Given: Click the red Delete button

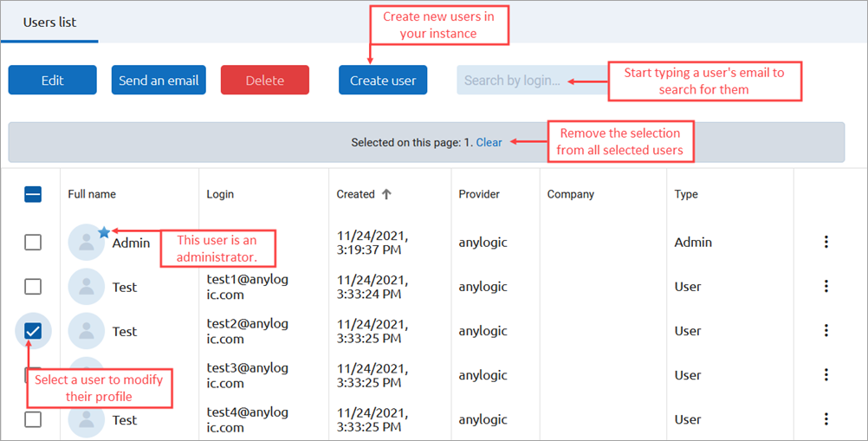Looking at the screenshot, I should pyautogui.click(x=265, y=81).
